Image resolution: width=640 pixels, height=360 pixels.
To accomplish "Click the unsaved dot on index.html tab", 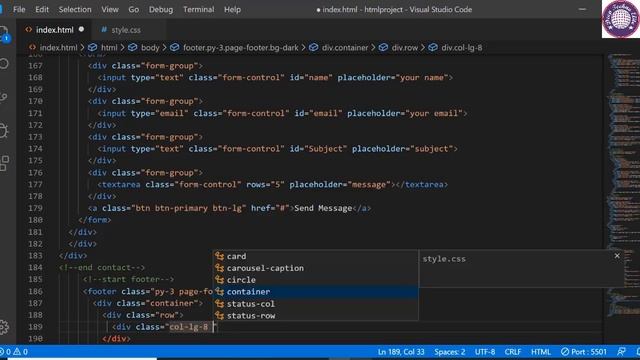I will (x=81, y=29).
